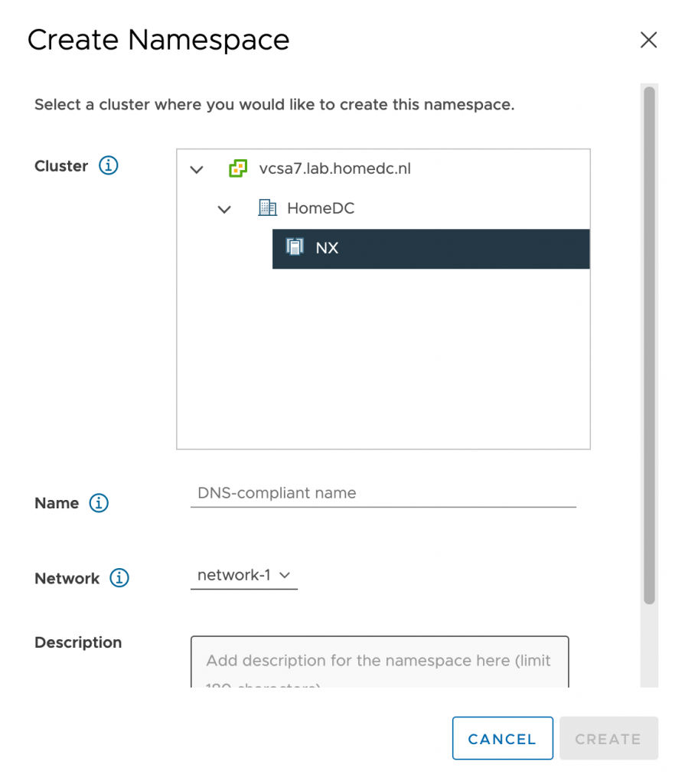Collapse the HomeDC datacenter node
The width and height of the screenshot is (685, 784).
point(224,209)
